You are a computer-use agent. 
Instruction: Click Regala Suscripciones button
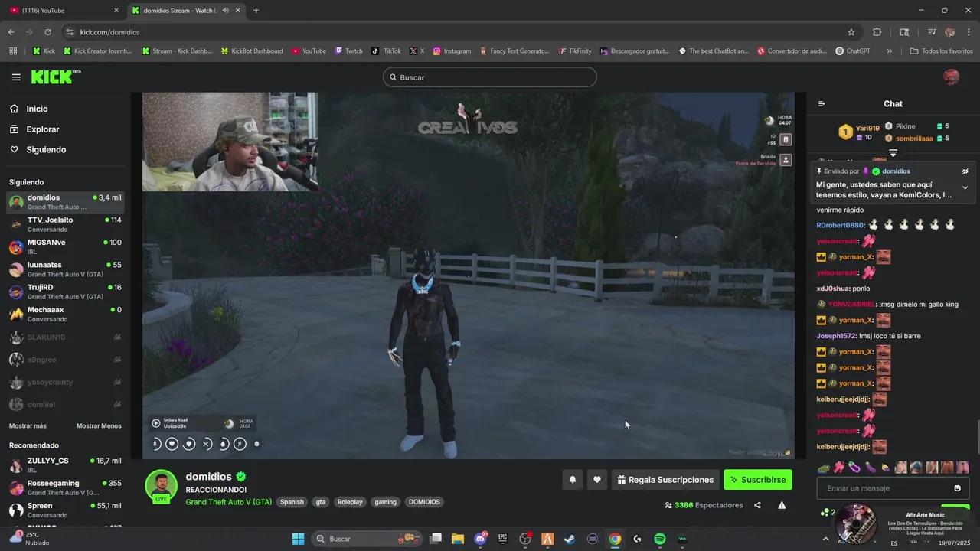[x=665, y=480]
